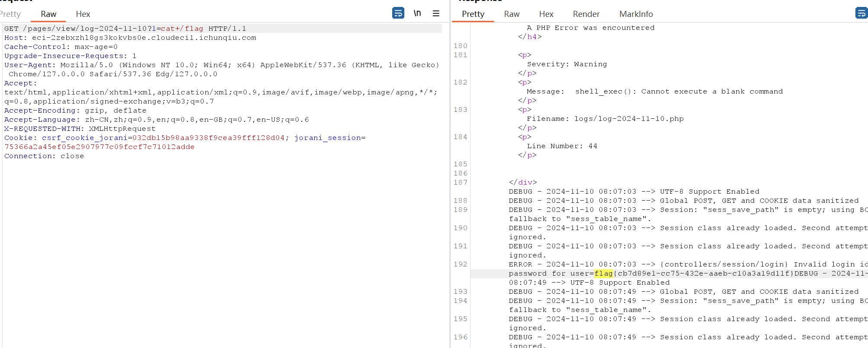The width and height of the screenshot is (868, 348).
Task: Click the closing </div> tag
Action: point(523,182)
